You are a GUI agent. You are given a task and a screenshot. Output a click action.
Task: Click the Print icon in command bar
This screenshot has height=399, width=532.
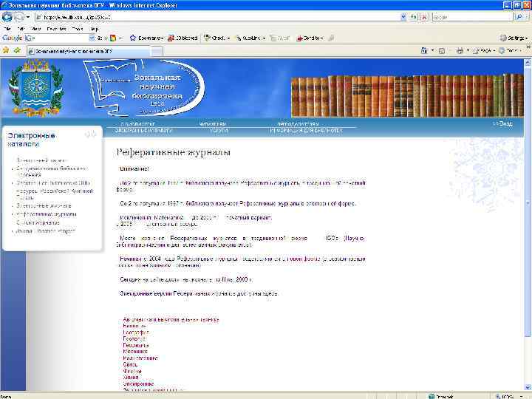pos(460,51)
